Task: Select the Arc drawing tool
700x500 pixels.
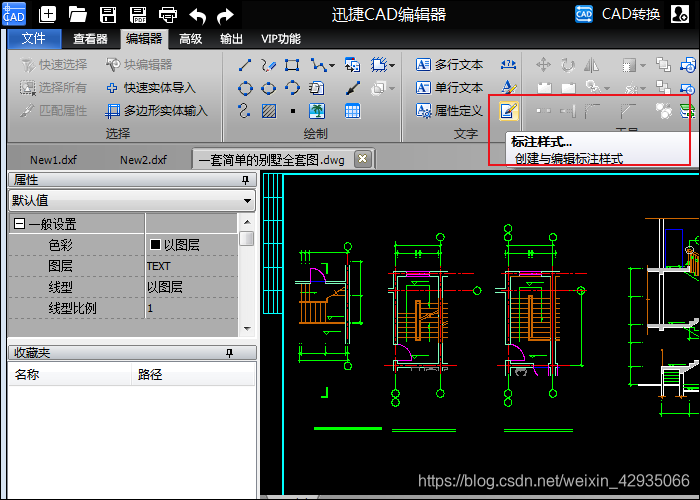Action: pos(292,88)
